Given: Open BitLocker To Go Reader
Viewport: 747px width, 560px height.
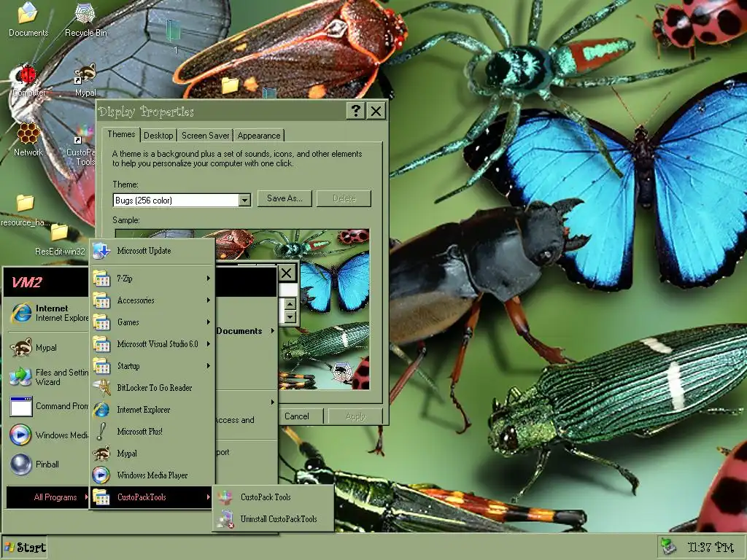Looking at the screenshot, I should 152,388.
